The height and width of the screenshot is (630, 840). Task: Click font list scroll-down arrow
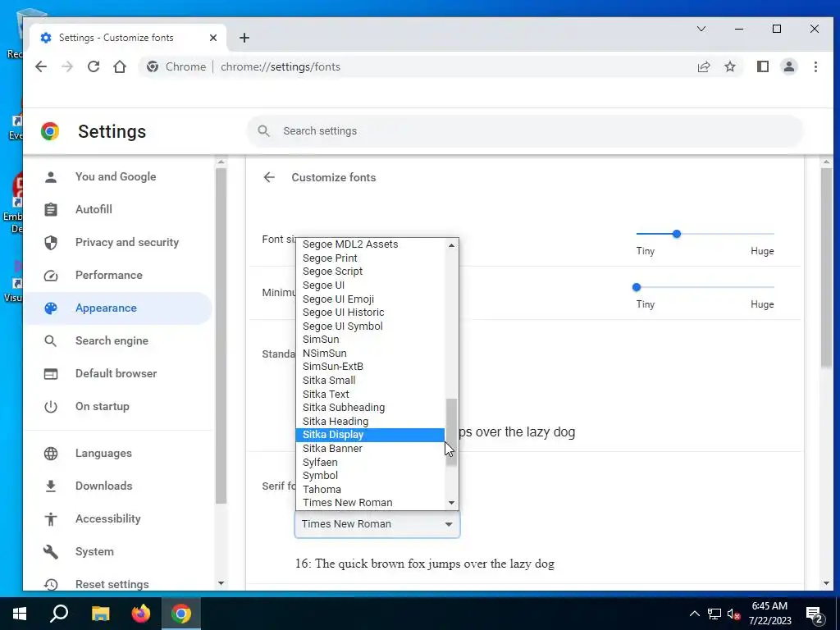click(452, 503)
